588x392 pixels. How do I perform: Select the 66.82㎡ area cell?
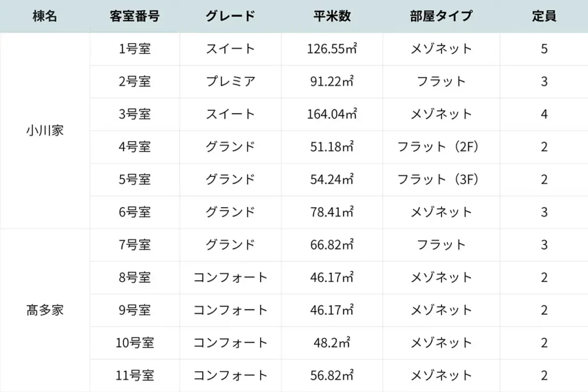332,245
